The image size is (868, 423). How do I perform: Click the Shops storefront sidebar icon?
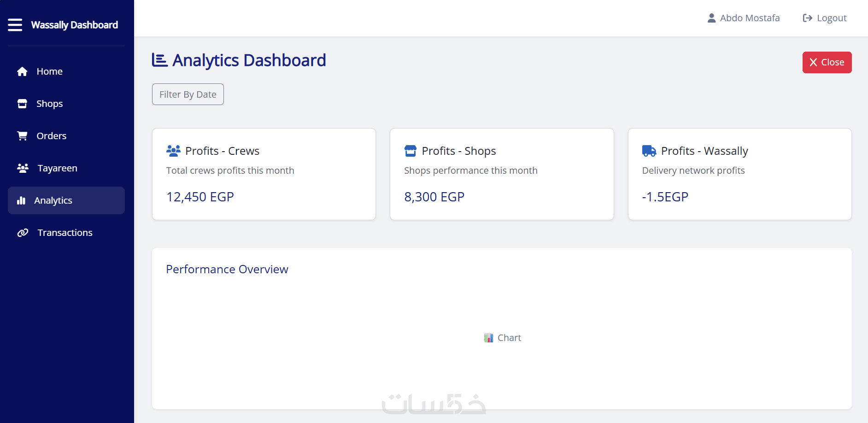point(22,104)
